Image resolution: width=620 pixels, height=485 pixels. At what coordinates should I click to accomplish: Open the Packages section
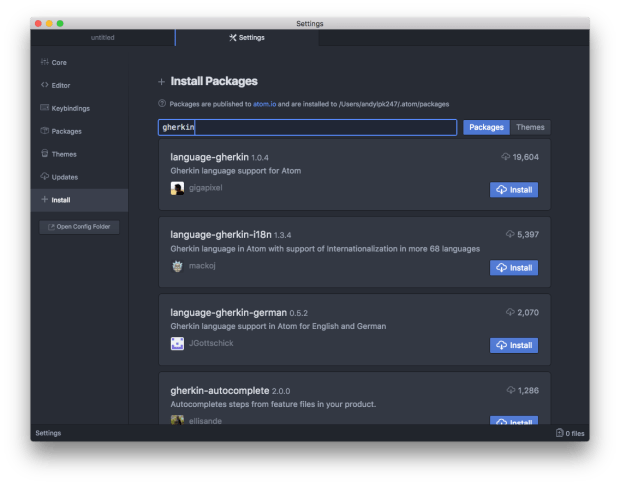pyautogui.click(x=66, y=131)
